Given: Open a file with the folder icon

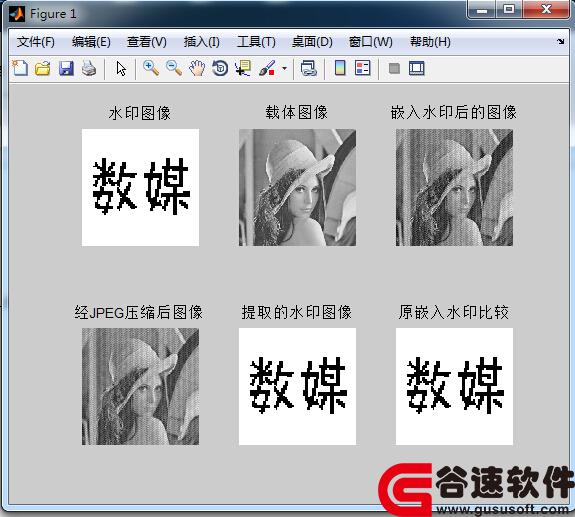Looking at the screenshot, I should (x=43, y=68).
